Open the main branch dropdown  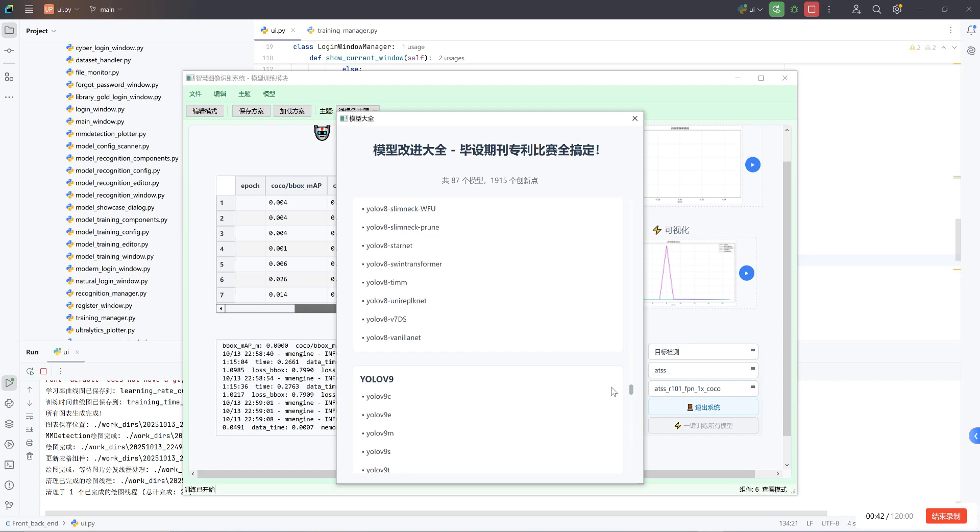click(x=106, y=9)
